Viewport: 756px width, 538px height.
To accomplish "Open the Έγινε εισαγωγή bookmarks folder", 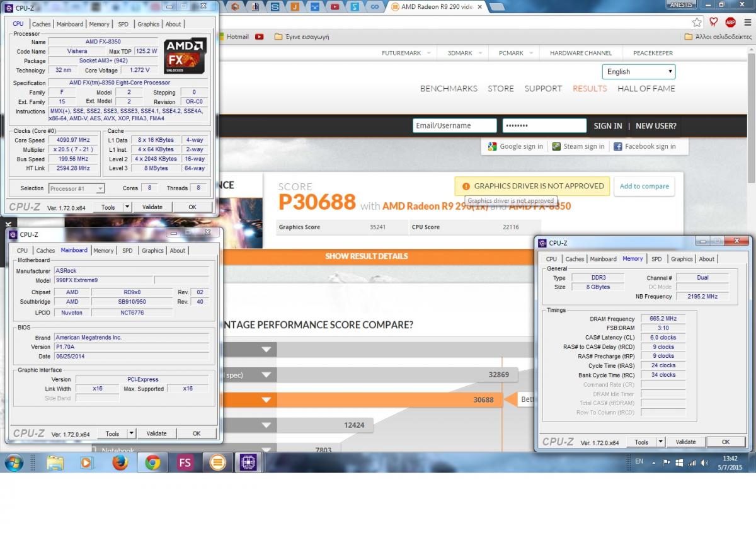I will point(302,37).
